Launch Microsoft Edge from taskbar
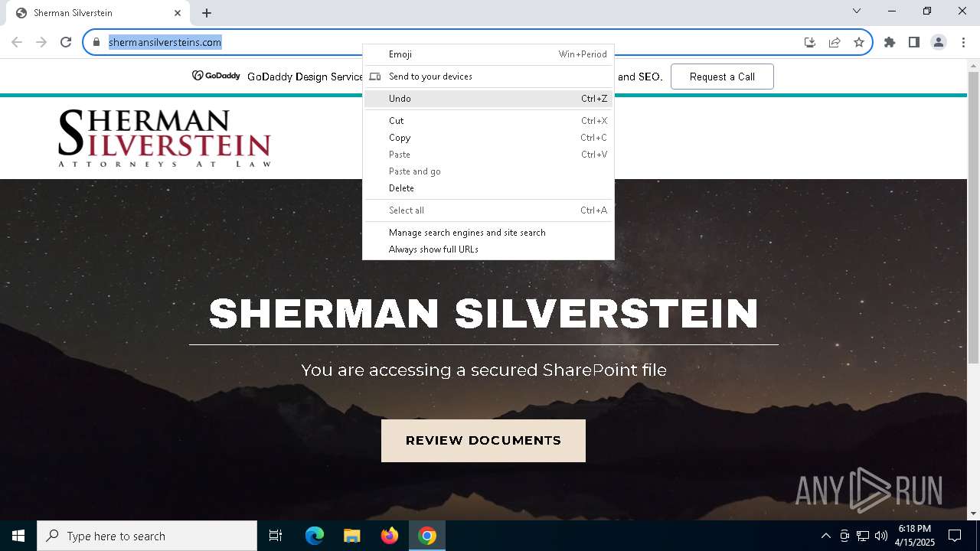The image size is (980, 551). (315, 536)
